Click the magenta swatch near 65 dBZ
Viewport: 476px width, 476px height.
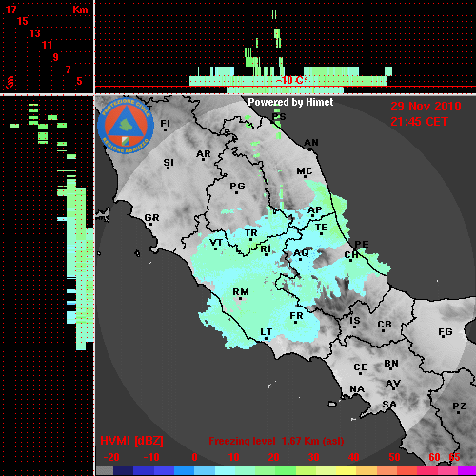[x=467, y=471]
